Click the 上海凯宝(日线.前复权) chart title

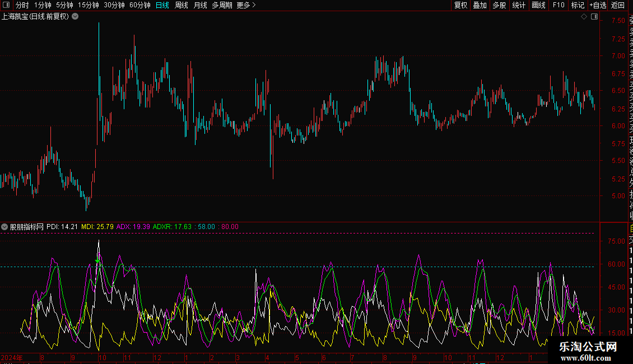click(x=35, y=17)
